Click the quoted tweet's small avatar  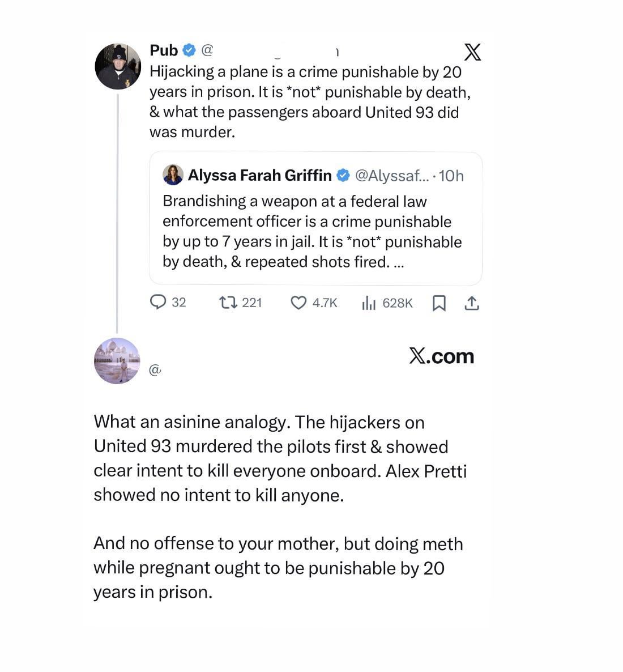[173, 175]
